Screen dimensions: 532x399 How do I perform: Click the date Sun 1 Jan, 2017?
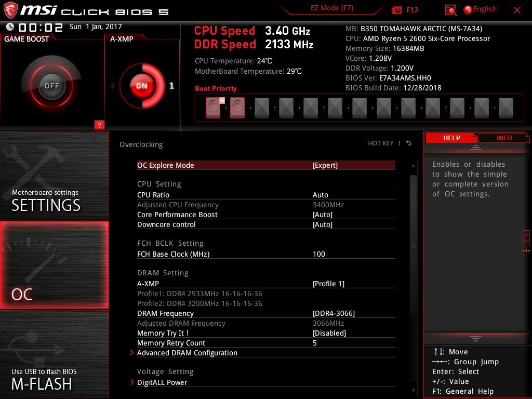96,26
